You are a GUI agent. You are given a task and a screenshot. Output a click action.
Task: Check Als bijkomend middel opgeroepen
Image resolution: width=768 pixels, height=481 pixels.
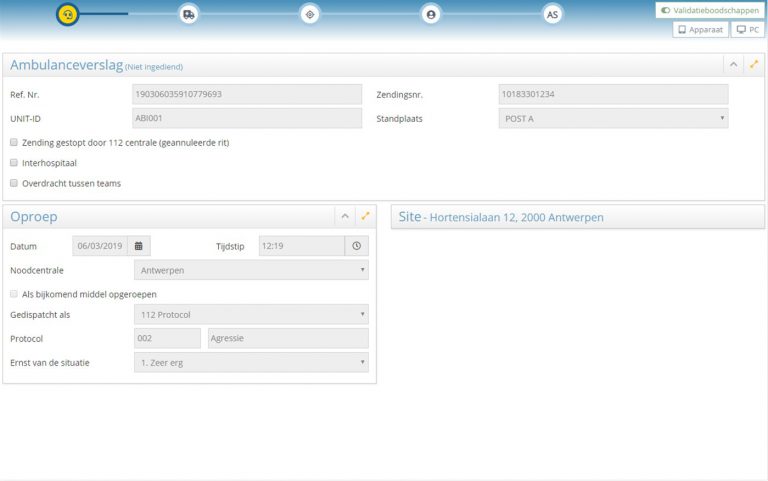click(14, 294)
